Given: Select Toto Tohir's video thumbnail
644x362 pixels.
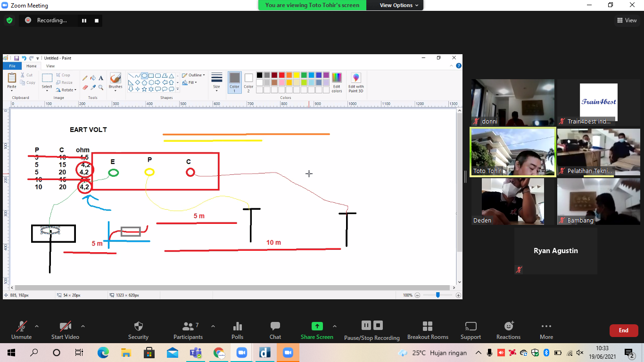Looking at the screenshot, I should pyautogui.click(x=512, y=152).
